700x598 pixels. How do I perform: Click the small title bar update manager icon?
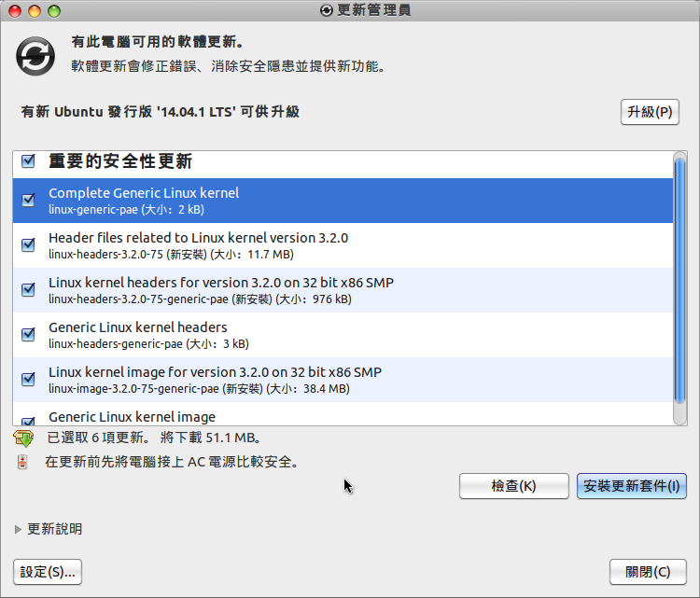(x=326, y=10)
